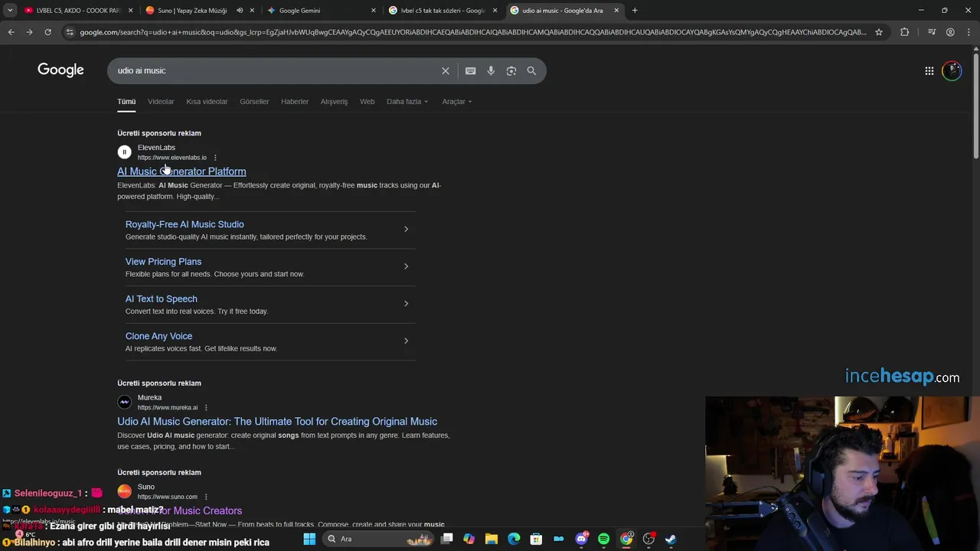Click the chevron beside Clone Any Voice
Viewport: 980px width, 551px height.
click(x=406, y=341)
